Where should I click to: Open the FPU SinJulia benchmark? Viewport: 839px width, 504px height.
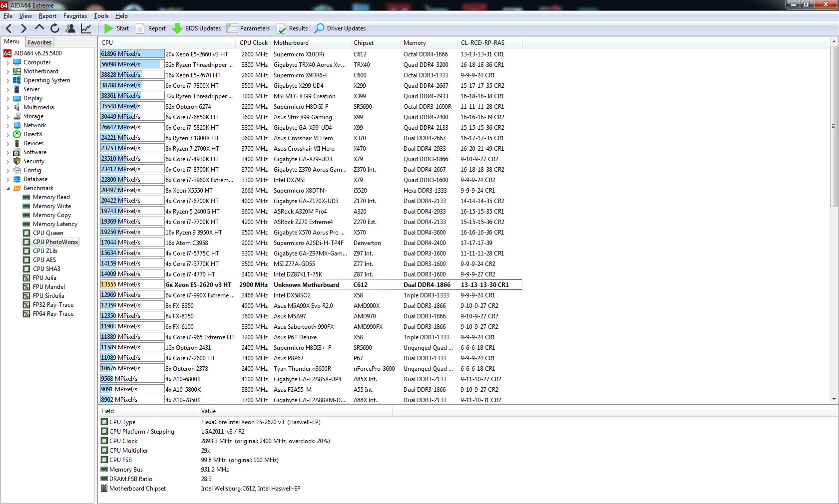pyautogui.click(x=48, y=296)
